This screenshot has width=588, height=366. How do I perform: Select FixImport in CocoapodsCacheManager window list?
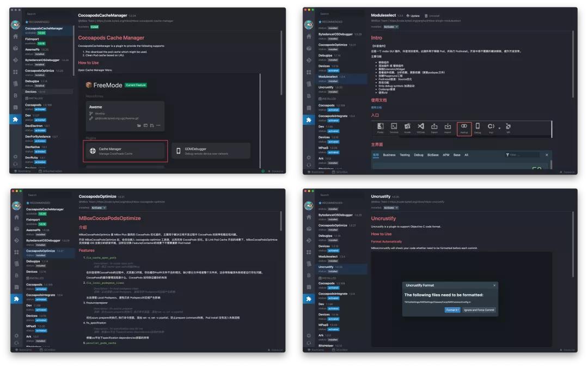(x=48, y=41)
